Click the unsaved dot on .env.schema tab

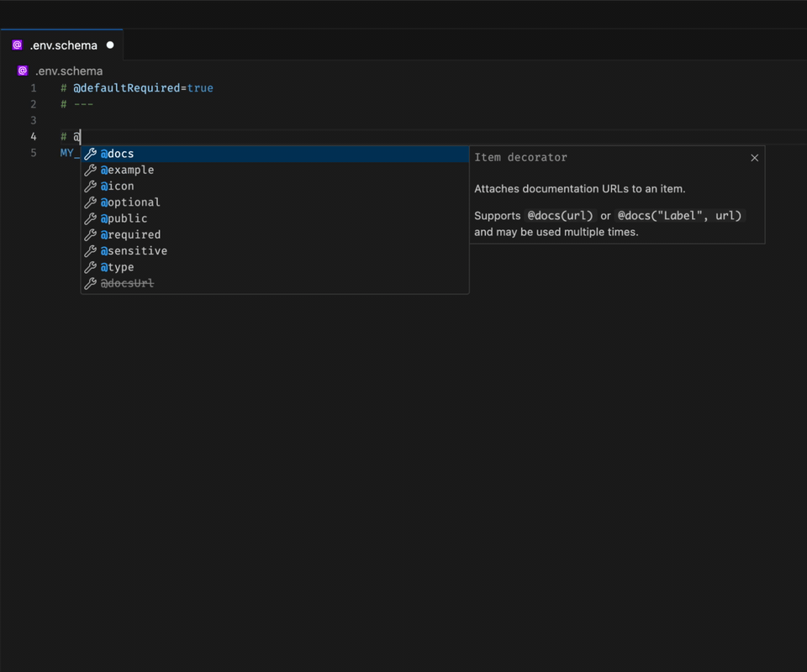[110, 45]
